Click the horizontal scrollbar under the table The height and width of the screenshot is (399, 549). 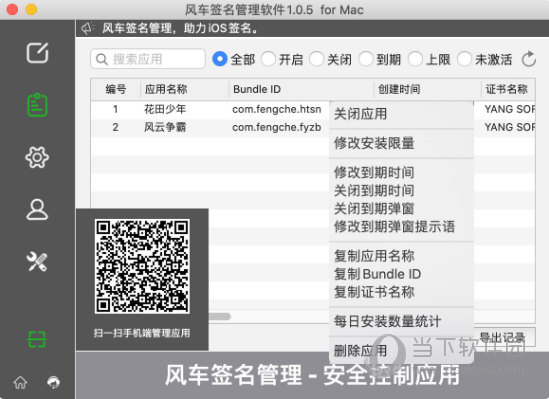tap(220, 316)
